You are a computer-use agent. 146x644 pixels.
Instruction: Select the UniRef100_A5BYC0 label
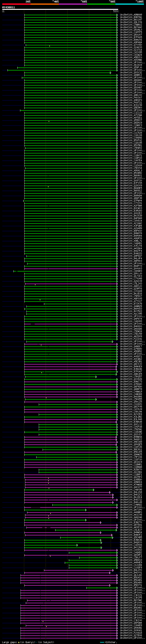coord(131,58)
